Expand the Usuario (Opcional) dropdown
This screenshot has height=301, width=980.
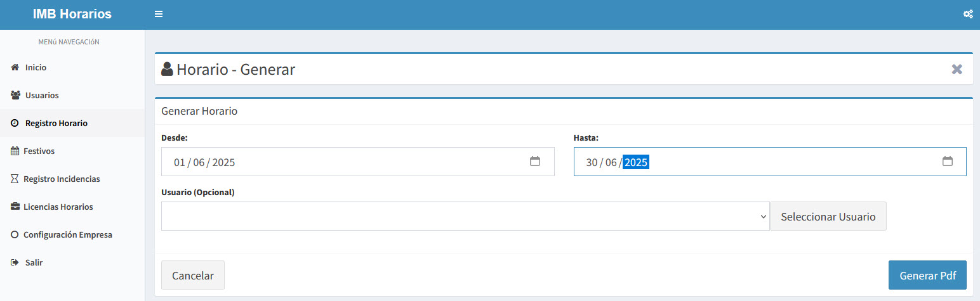pos(465,216)
